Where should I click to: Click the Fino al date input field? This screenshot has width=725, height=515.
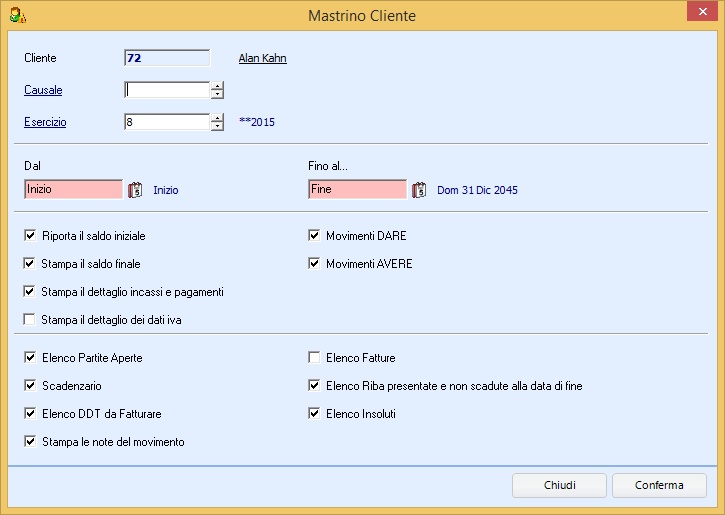tap(357, 189)
